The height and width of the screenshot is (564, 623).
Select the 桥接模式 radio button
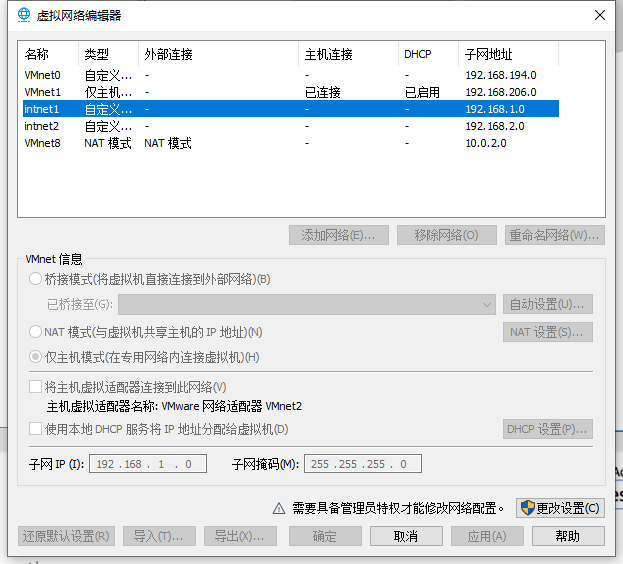(x=35, y=279)
